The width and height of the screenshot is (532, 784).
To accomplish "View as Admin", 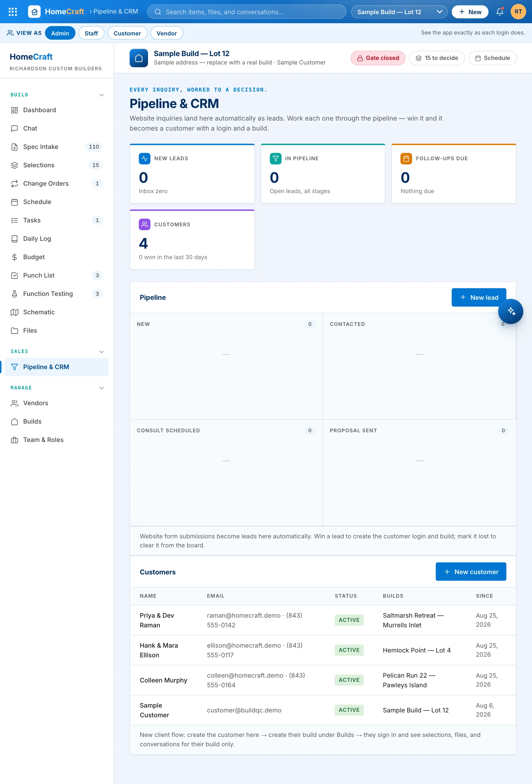I will click(x=60, y=33).
